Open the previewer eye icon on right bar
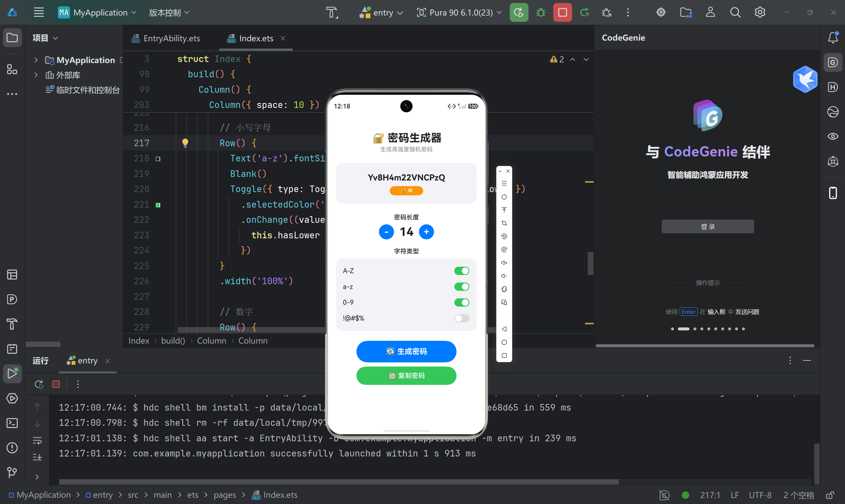Screen dimensions: 845x504 point(833,136)
